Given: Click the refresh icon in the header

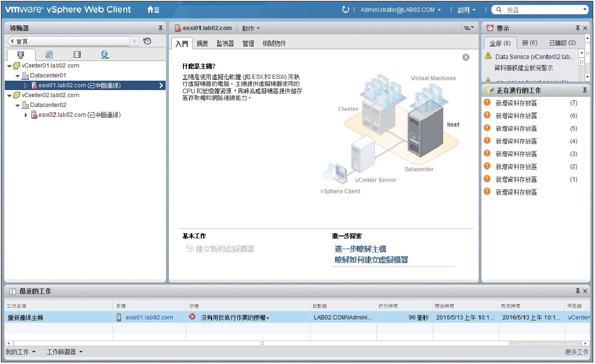Looking at the screenshot, I should [x=346, y=9].
